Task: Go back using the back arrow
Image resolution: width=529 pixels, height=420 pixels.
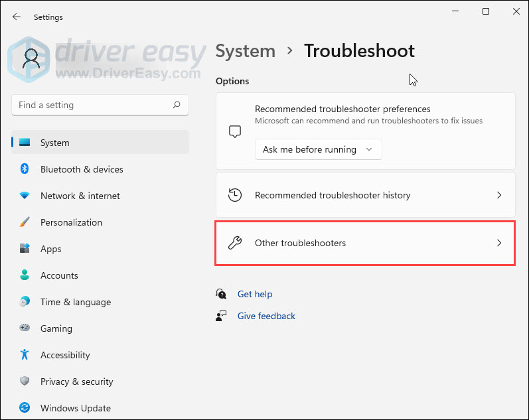Action: click(x=17, y=17)
